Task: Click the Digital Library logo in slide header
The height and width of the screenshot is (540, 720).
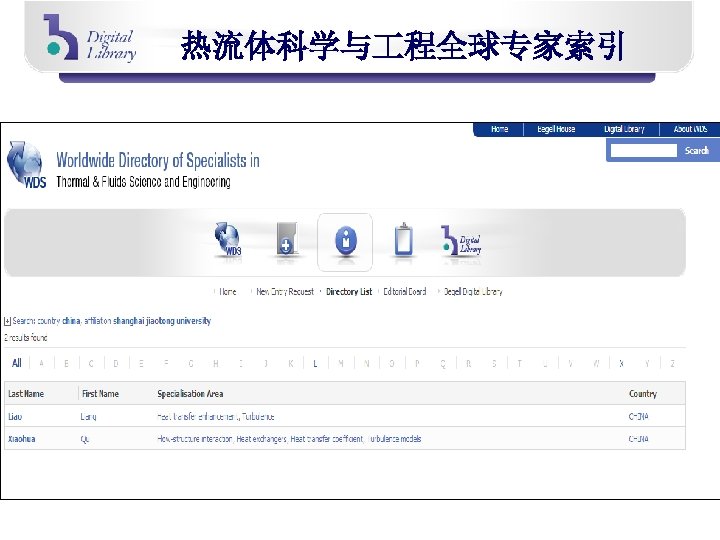Action: point(90,37)
